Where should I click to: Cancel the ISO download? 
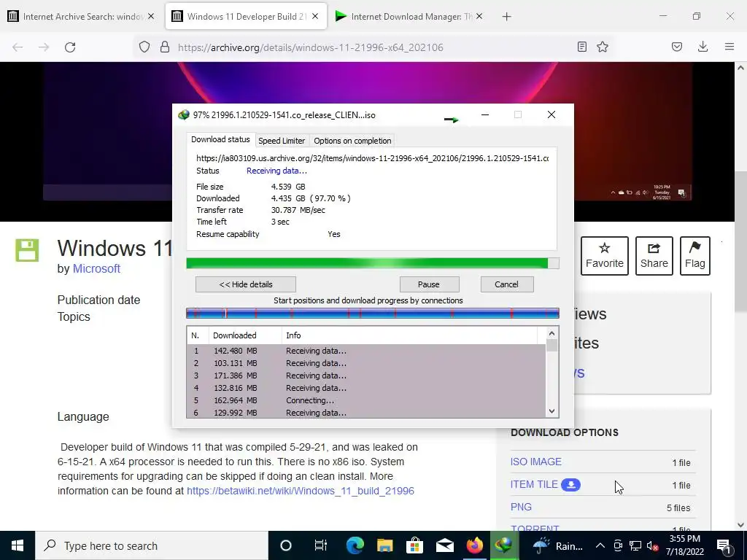506,284
